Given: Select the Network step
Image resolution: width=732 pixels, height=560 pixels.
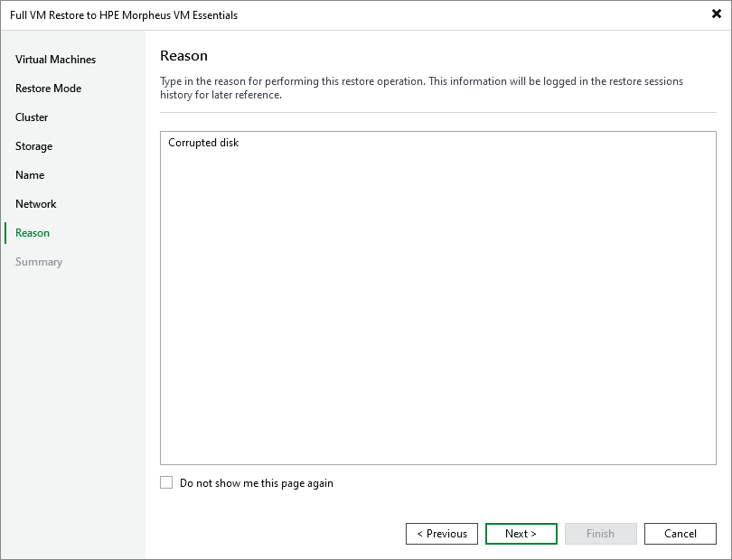Looking at the screenshot, I should 35,204.
